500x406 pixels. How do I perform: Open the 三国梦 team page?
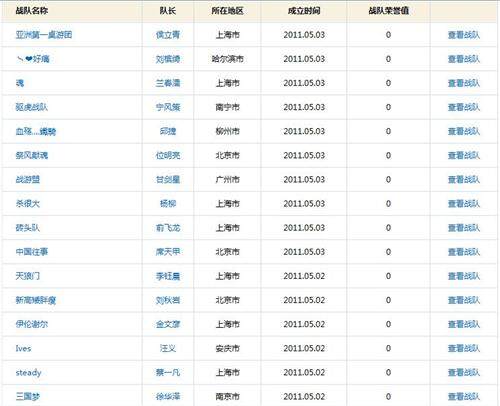pos(28,396)
